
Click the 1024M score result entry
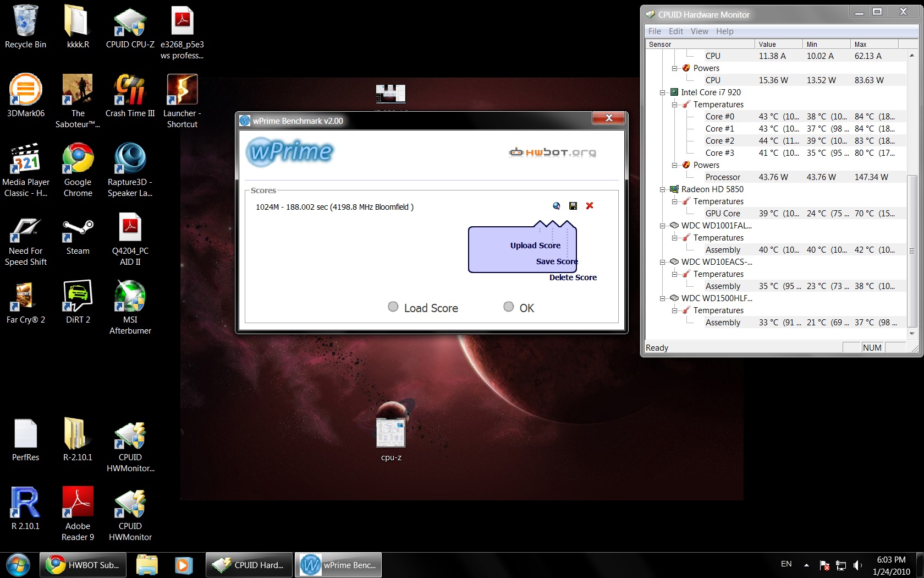click(334, 207)
